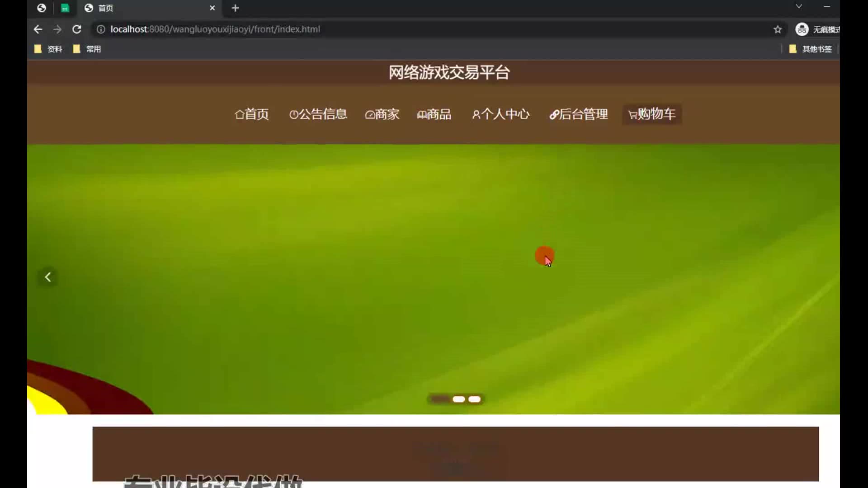The image size is (868, 488).
Task: Open a new tab with plus button
Action: (x=235, y=8)
